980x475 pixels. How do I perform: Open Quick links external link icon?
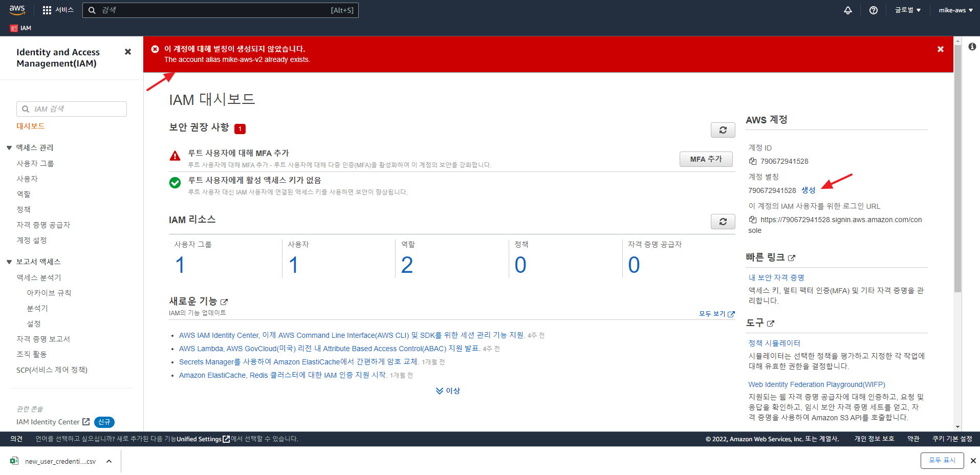(792, 258)
